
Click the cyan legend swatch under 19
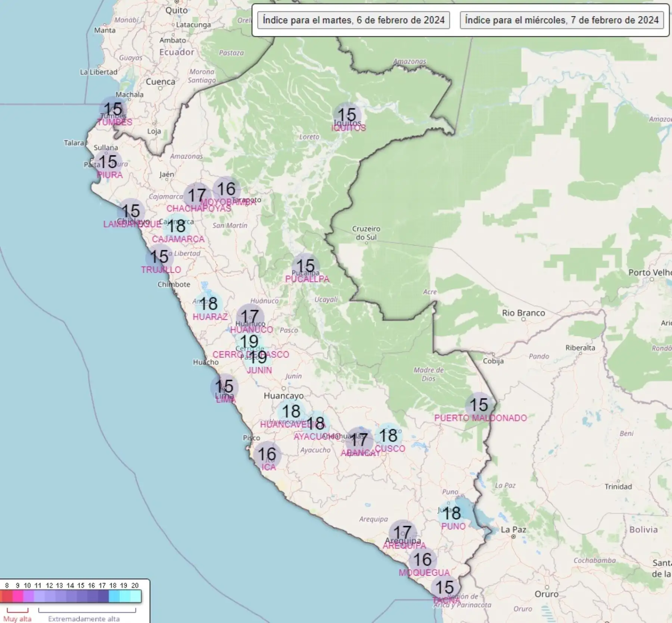125,596
